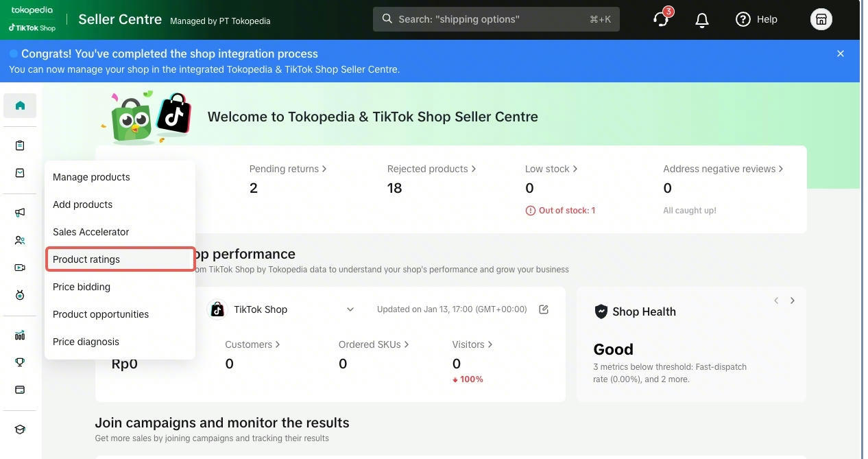This screenshot has width=868, height=459.
Task: Open the orders clipboard icon in sidebar
Action: point(20,145)
